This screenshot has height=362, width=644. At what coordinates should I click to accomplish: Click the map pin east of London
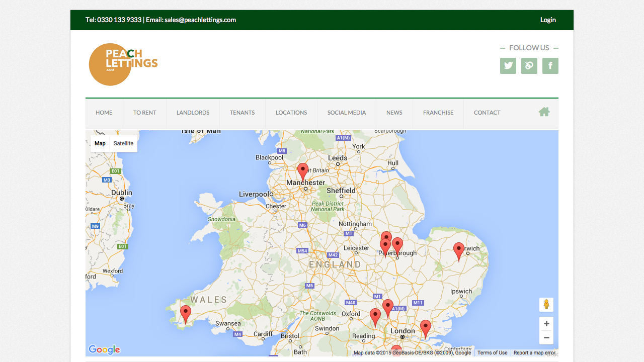426,329
